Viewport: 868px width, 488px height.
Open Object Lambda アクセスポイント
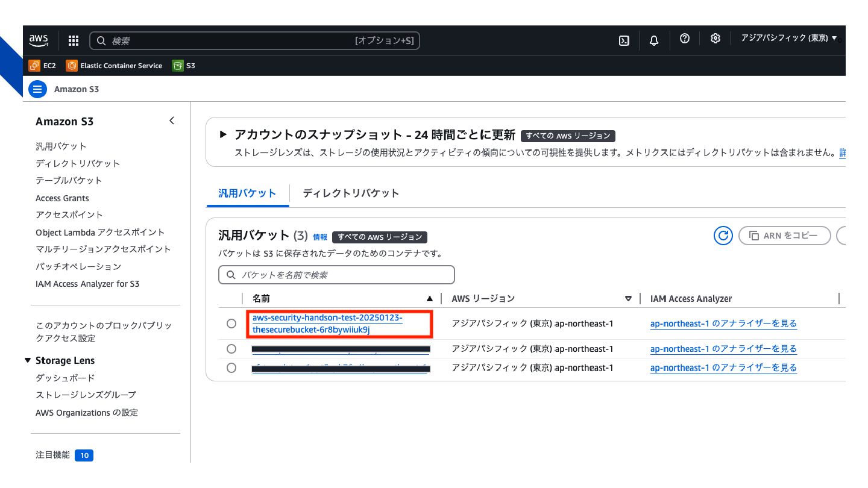[100, 232]
